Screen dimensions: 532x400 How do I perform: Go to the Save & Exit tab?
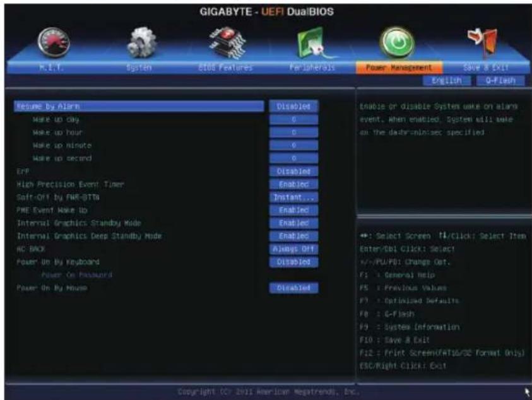click(x=486, y=68)
